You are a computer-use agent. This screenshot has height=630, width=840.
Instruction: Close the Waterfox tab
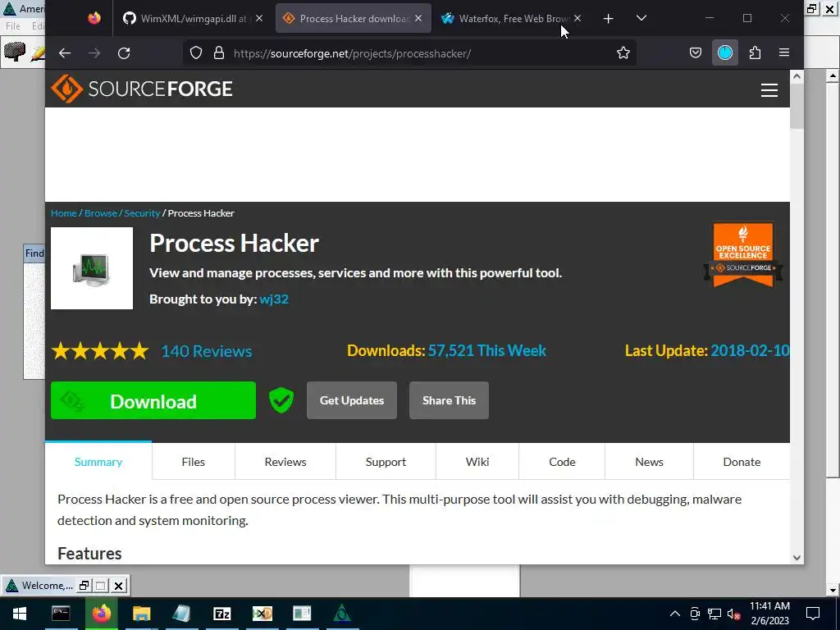click(577, 18)
